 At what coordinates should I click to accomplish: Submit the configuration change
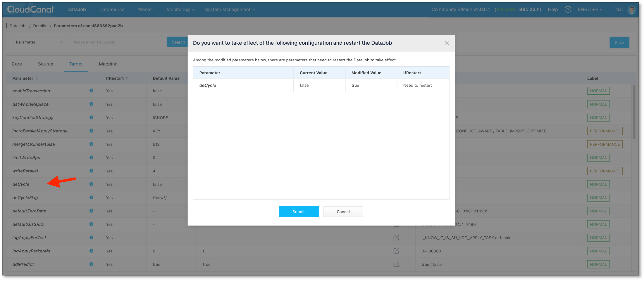pyautogui.click(x=299, y=212)
